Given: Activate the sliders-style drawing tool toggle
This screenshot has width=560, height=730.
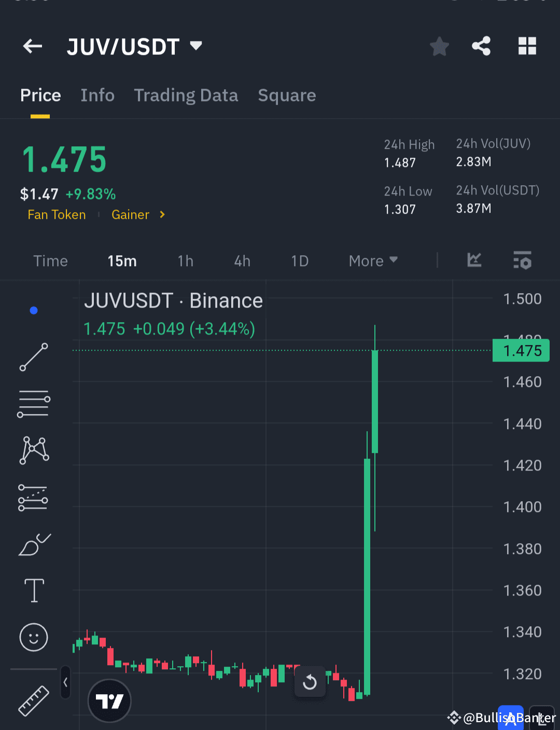Looking at the screenshot, I should coord(34,497).
